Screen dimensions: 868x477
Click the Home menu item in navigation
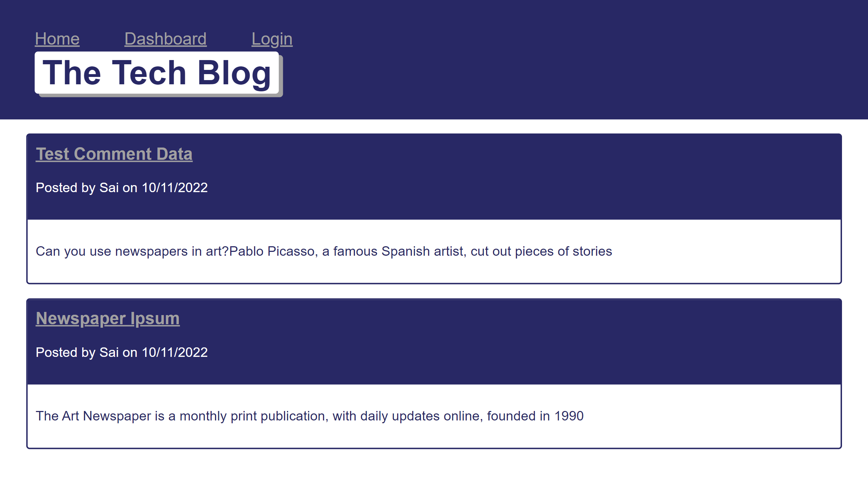pyautogui.click(x=57, y=39)
